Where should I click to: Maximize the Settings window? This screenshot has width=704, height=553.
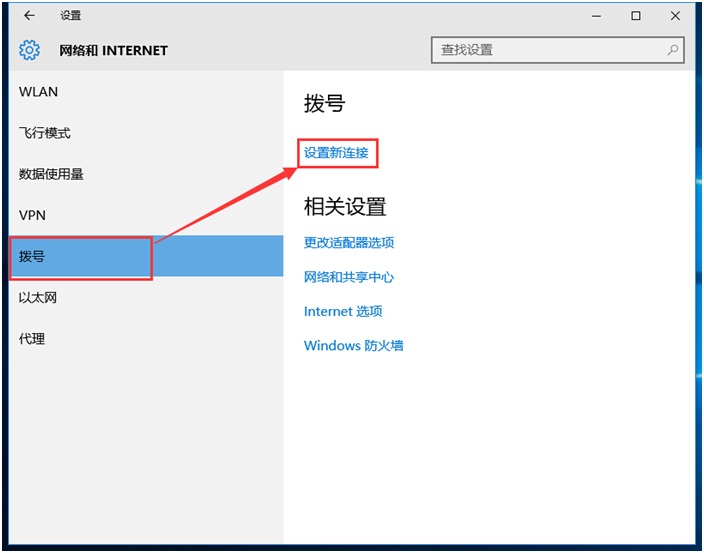636,16
